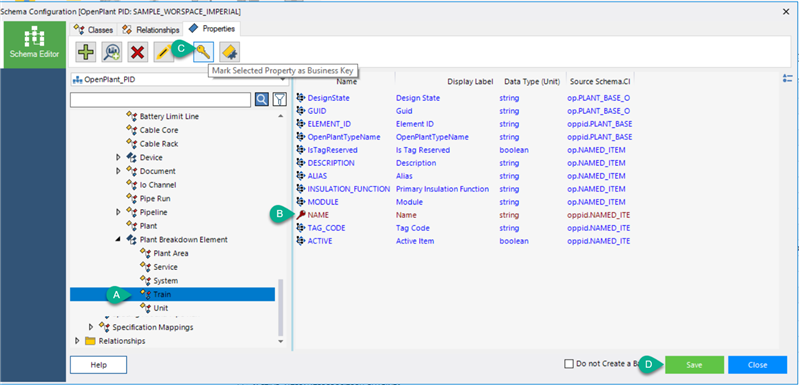
Task: Click the class icon beside Plant Area
Action: (x=145, y=253)
